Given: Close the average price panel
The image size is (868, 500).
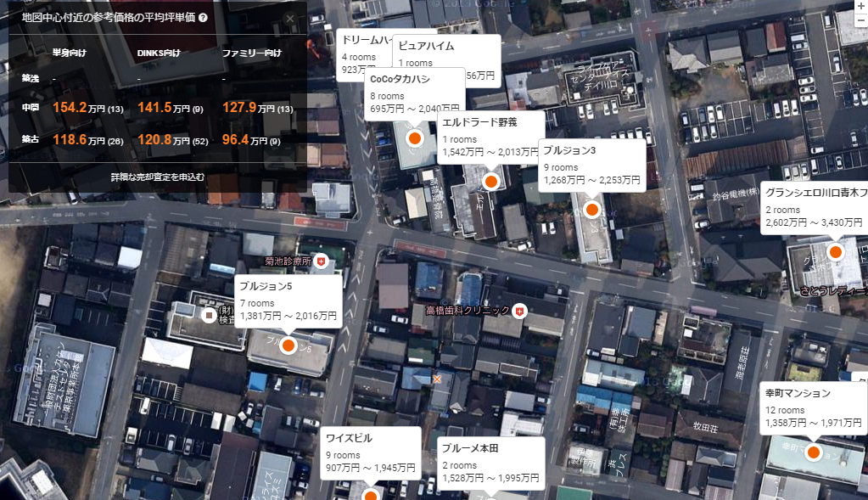Looking at the screenshot, I should (291, 18).
